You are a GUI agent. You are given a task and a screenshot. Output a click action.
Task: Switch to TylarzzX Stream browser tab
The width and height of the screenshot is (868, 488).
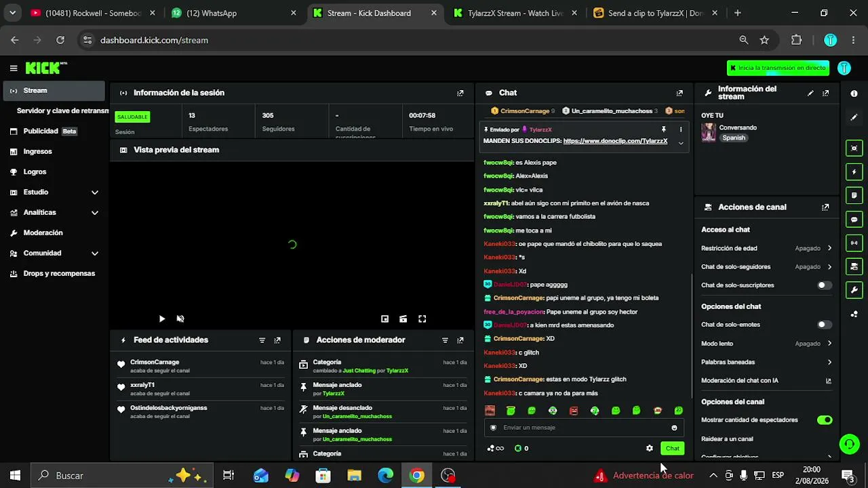pyautogui.click(x=516, y=13)
